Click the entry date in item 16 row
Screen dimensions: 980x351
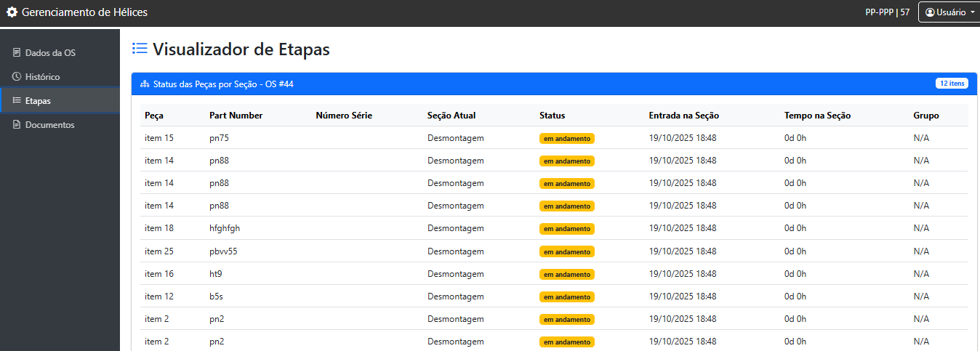(683, 273)
